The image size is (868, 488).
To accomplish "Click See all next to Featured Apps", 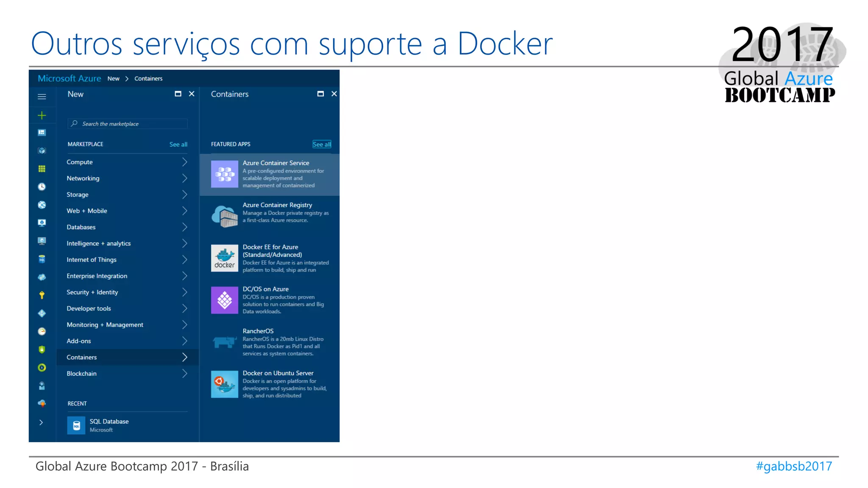I will point(322,144).
